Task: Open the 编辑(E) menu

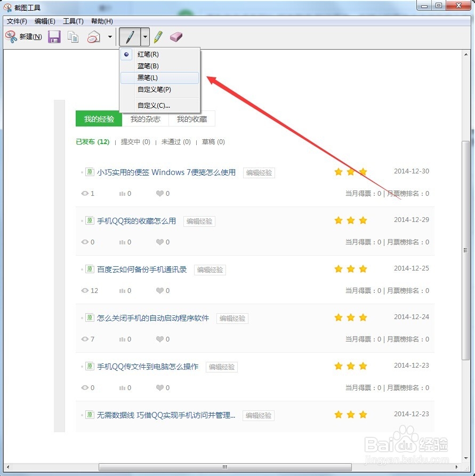Action: pyautogui.click(x=45, y=21)
